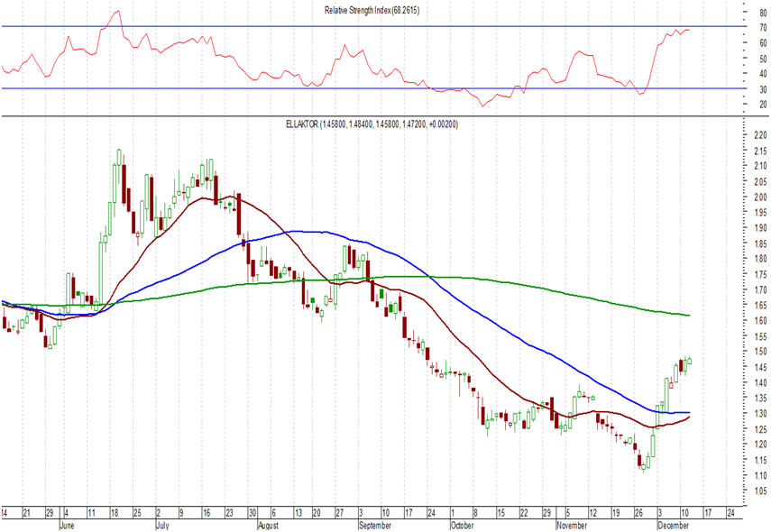This screenshot has height=532, width=771.
Task: Select the lower blue RSI 30 threshold line
Action: (372, 88)
